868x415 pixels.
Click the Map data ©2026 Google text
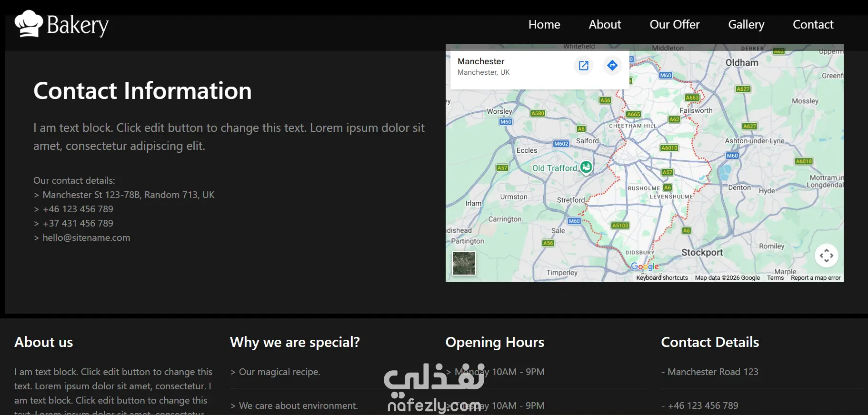(728, 278)
